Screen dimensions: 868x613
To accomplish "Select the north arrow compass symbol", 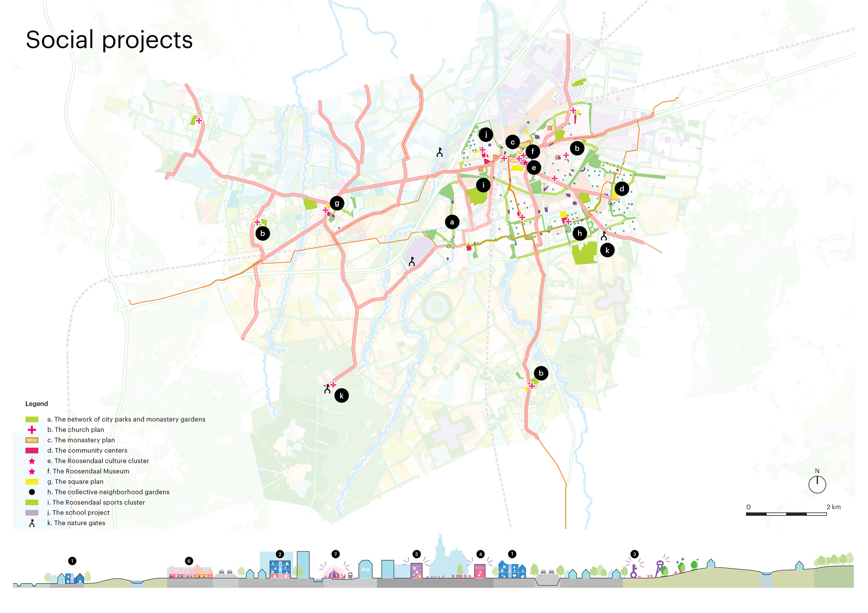I will click(x=817, y=484).
